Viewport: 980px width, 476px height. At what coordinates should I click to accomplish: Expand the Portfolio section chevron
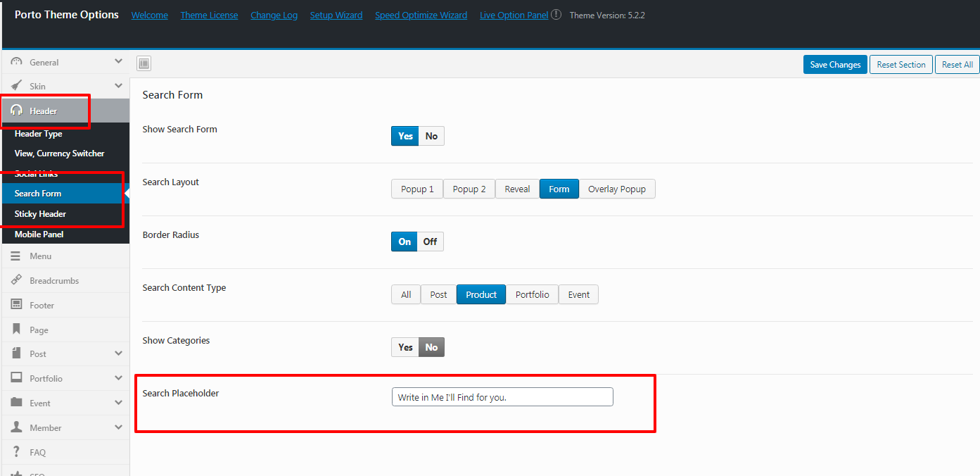click(118, 378)
